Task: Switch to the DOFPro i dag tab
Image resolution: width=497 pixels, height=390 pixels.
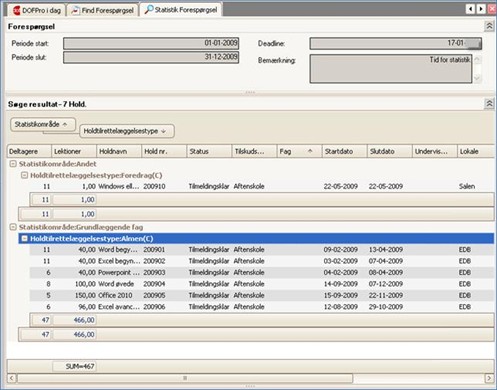Action: pos(37,10)
